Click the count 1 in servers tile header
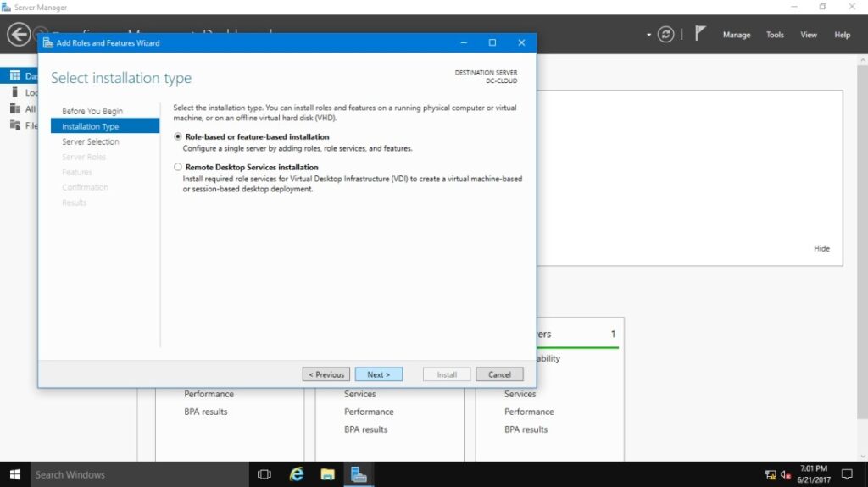 pos(613,334)
